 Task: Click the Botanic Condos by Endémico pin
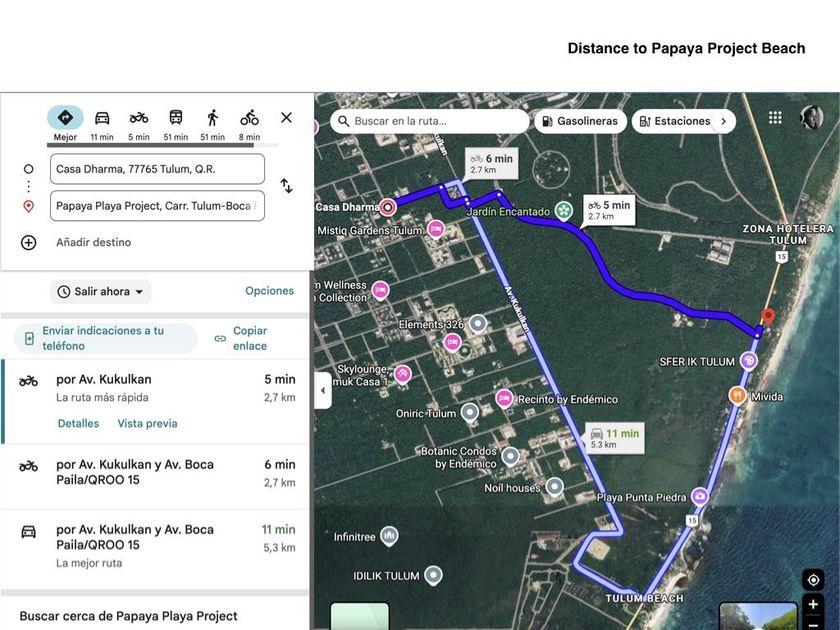[511, 456]
